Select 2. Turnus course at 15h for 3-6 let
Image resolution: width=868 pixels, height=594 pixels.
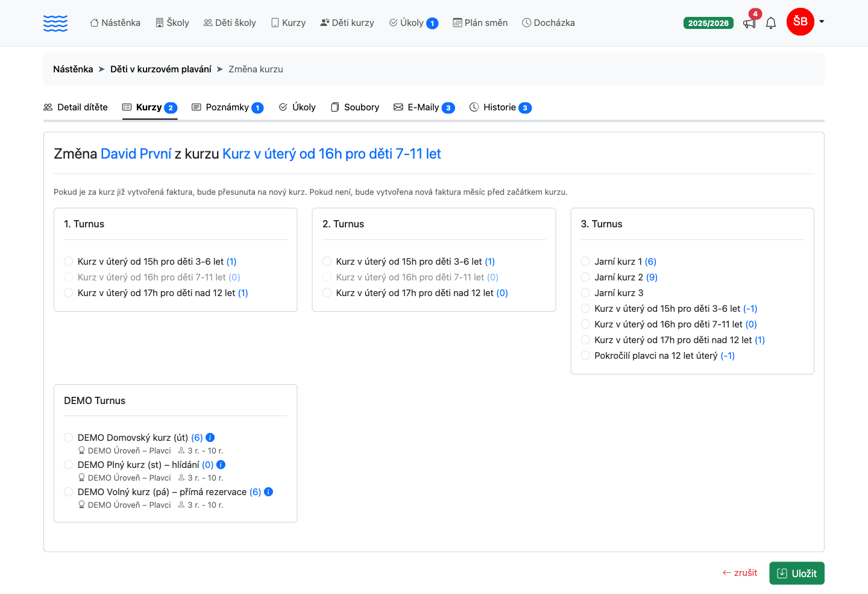pos(327,262)
